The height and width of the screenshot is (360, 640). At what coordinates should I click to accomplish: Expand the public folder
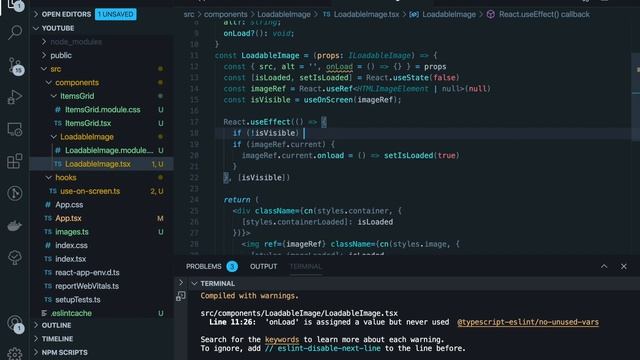[44, 55]
